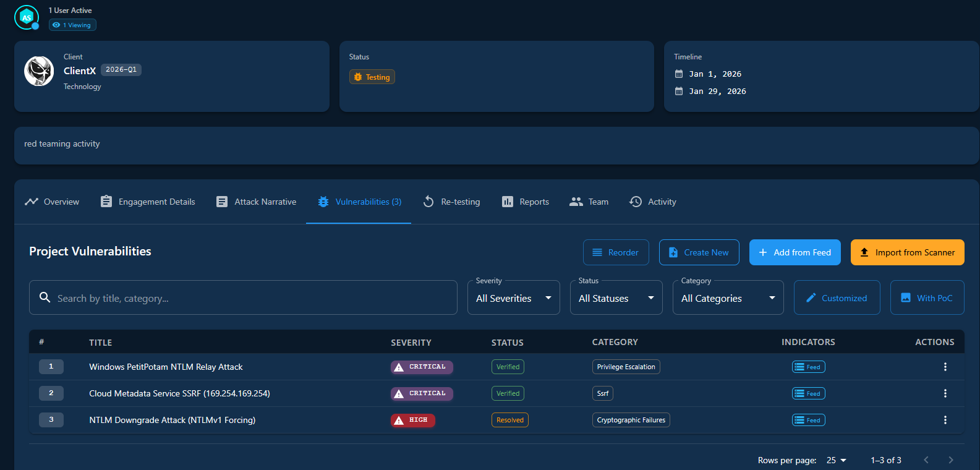Click the Cryptographic Failures category chip
Viewport: 980px width, 470px height.
click(x=631, y=420)
